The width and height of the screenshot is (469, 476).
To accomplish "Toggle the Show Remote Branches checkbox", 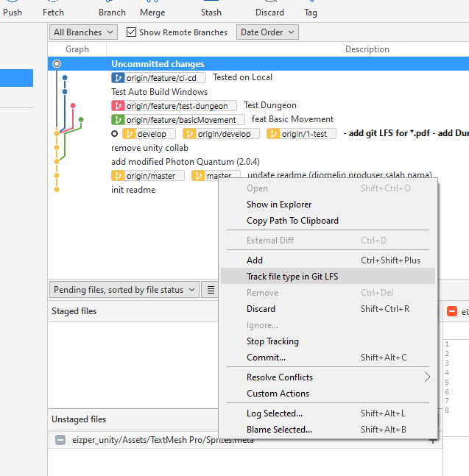I will (x=132, y=32).
